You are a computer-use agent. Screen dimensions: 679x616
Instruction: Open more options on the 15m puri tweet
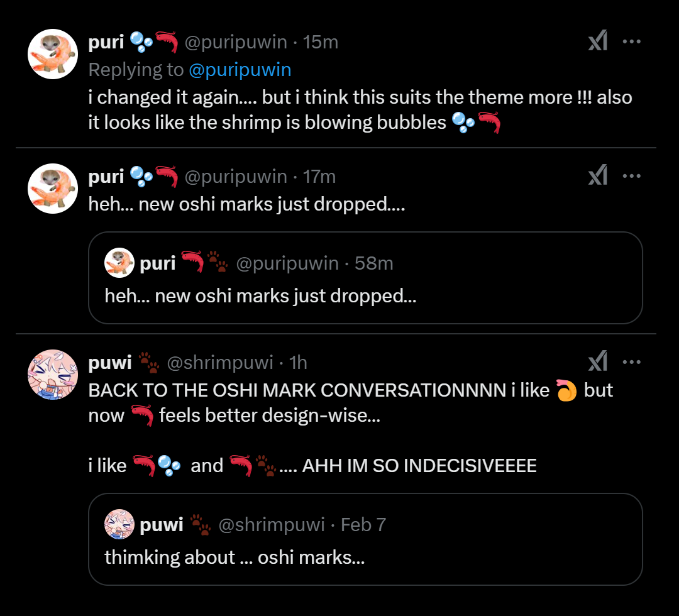coord(631,42)
